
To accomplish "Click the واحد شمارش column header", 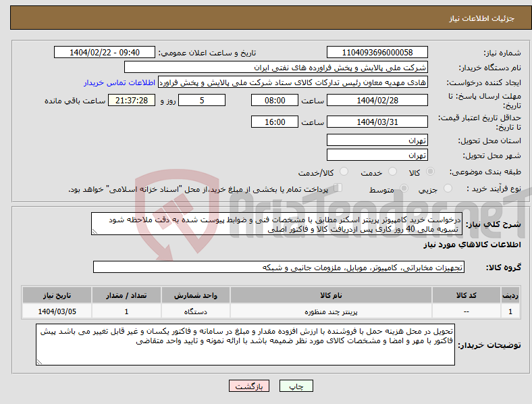I will pos(196,295).
